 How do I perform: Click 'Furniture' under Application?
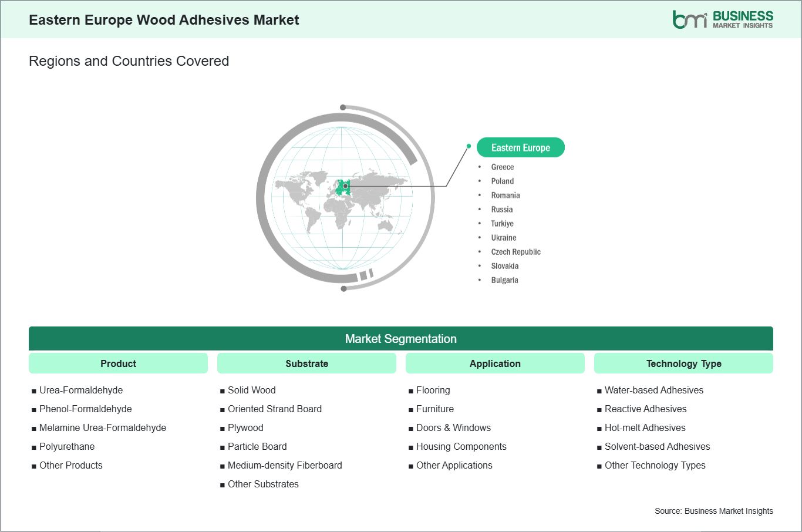point(435,409)
